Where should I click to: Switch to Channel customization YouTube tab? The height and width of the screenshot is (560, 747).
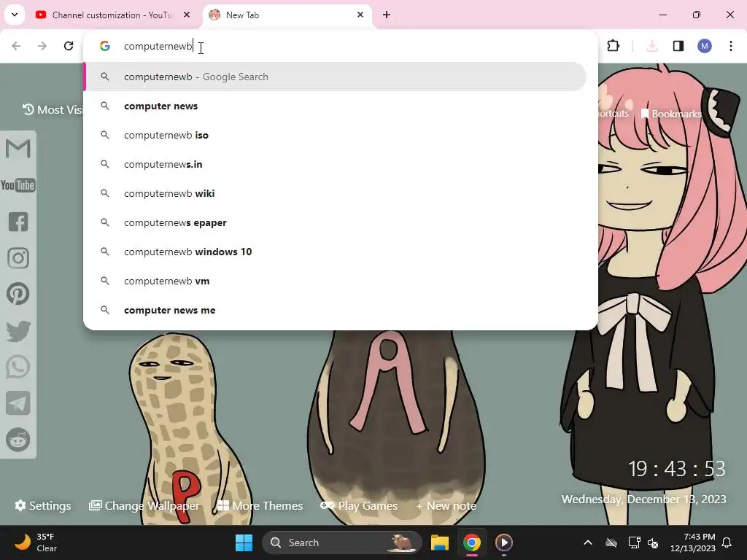[x=112, y=15]
